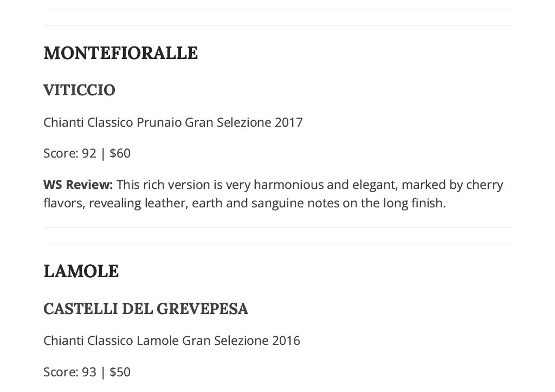Click the word 'Prunaio' in the wine name
This screenshot has width=555, height=392.
[x=159, y=122]
